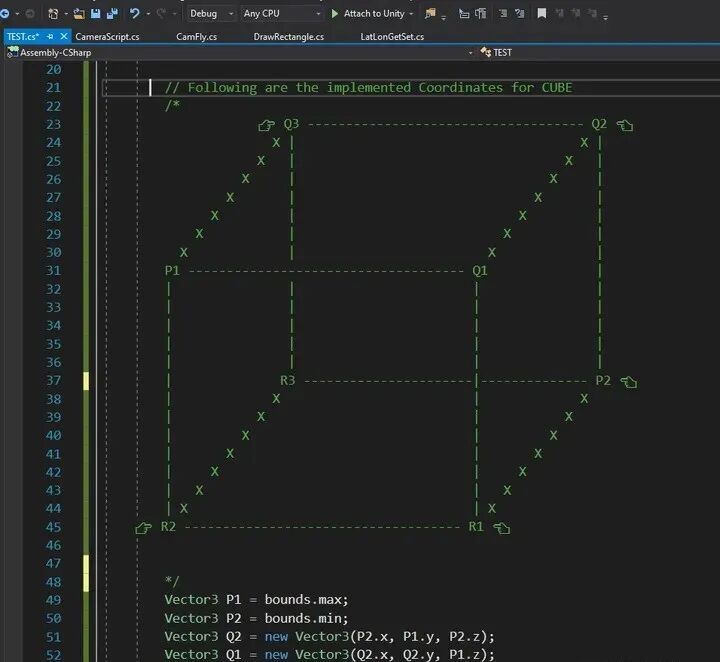This screenshot has width=720, height=662.
Task: Click the Navigate Backward arrow icon
Action: click(5, 14)
